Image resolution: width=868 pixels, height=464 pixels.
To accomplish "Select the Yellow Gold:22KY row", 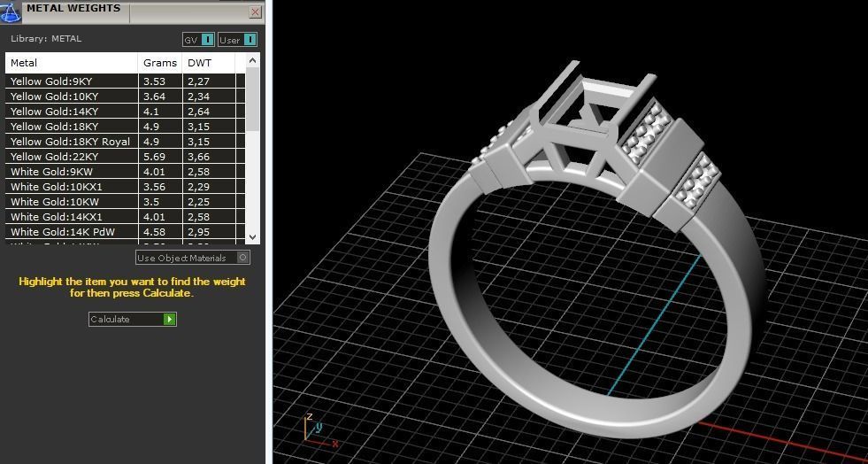I will 125,157.
